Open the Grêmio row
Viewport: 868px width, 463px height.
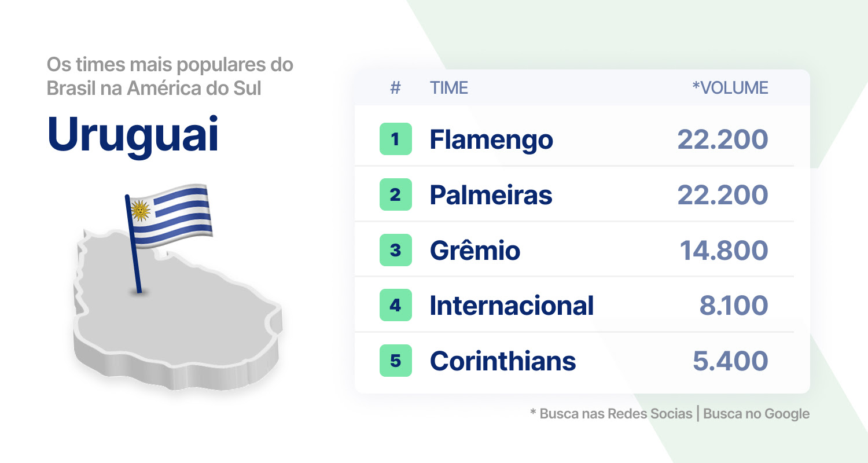574,250
